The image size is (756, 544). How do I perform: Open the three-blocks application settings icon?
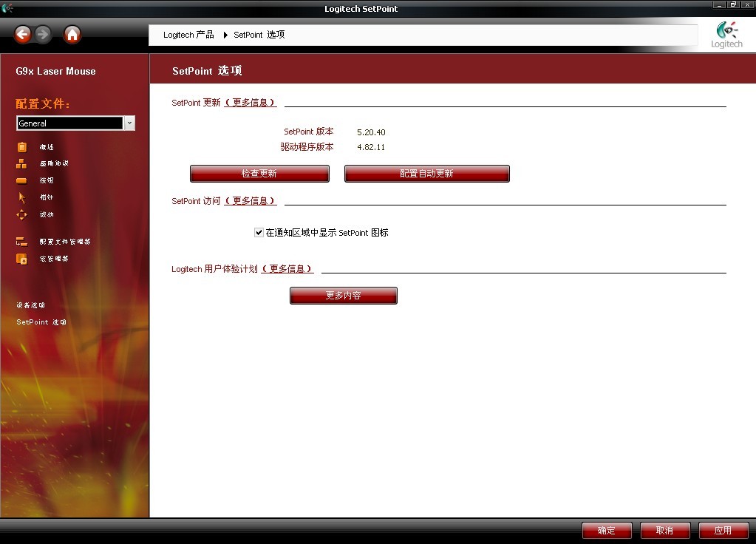[21, 164]
